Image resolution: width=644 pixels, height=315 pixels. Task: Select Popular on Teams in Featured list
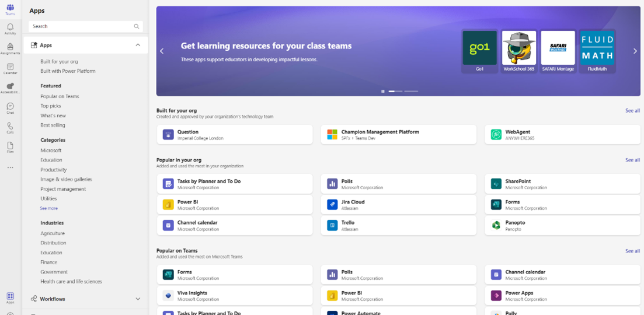(x=60, y=96)
